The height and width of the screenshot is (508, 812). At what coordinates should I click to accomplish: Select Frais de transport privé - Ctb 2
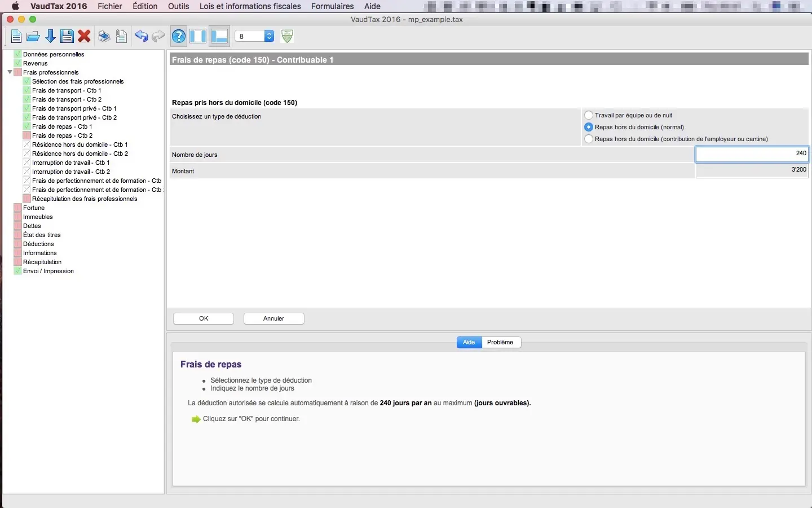(74, 117)
